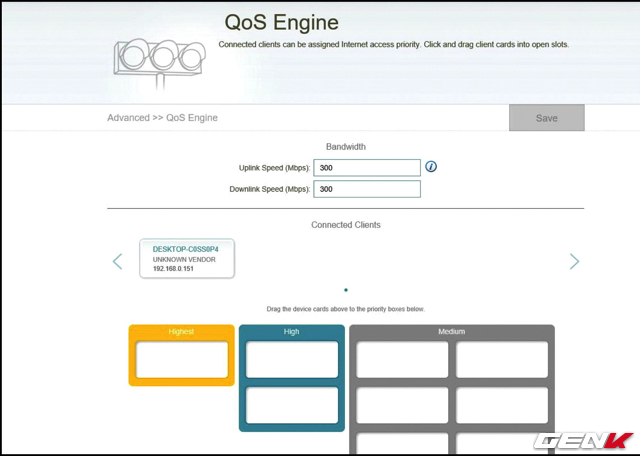The width and height of the screenshot is (640, 456).
Task: Click the second High priority slot
Action: pyautogui.click(x=292, y=405)
